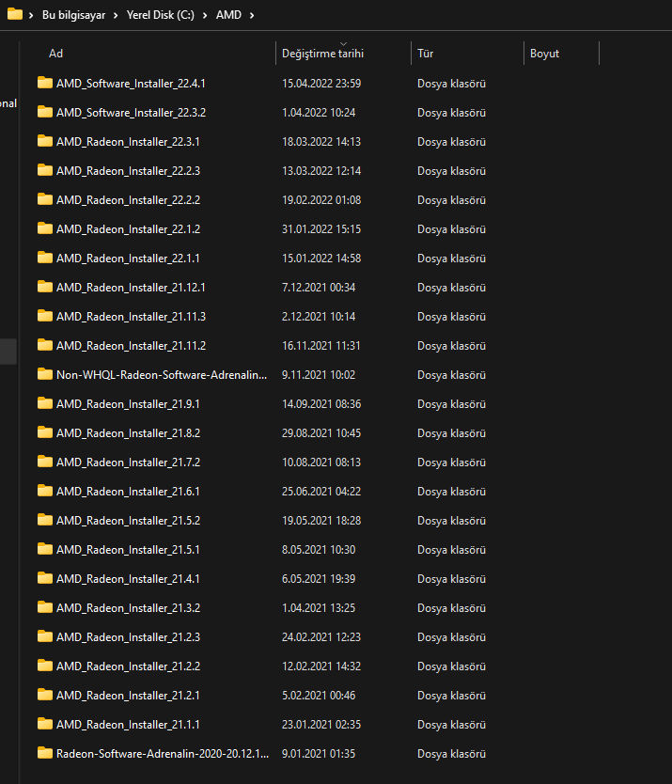Select folder icon of AMD_Software_Installer_22.3.2
Screen dimensions: 672x784
click(x=45, y=112)
